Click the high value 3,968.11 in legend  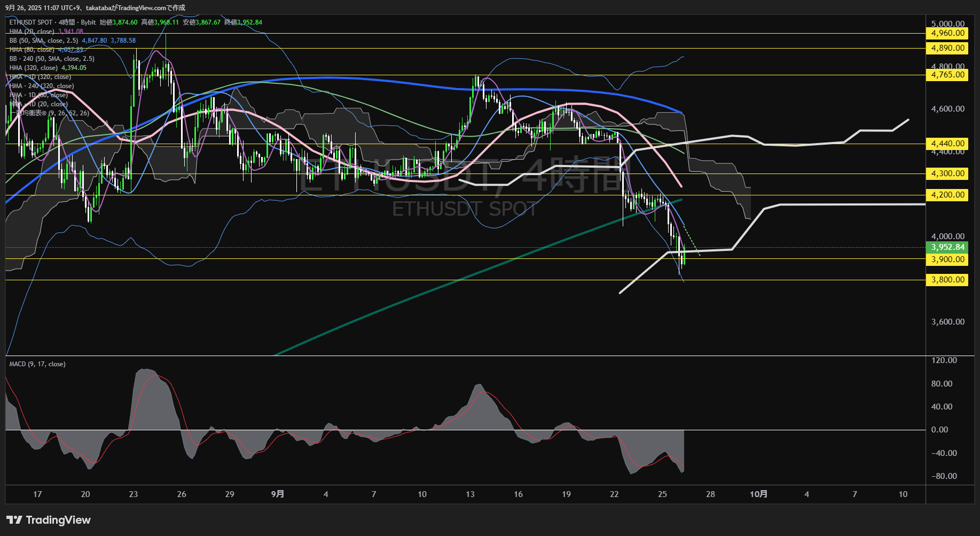coord(167,22)
